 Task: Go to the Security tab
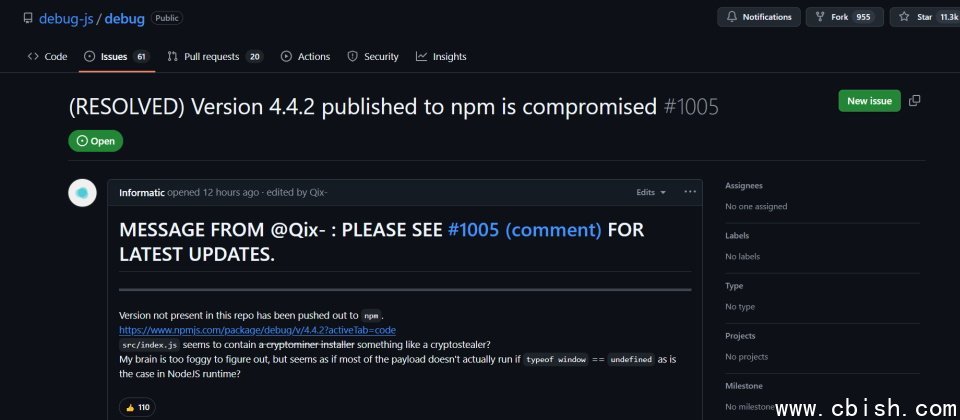click(373, 56)
